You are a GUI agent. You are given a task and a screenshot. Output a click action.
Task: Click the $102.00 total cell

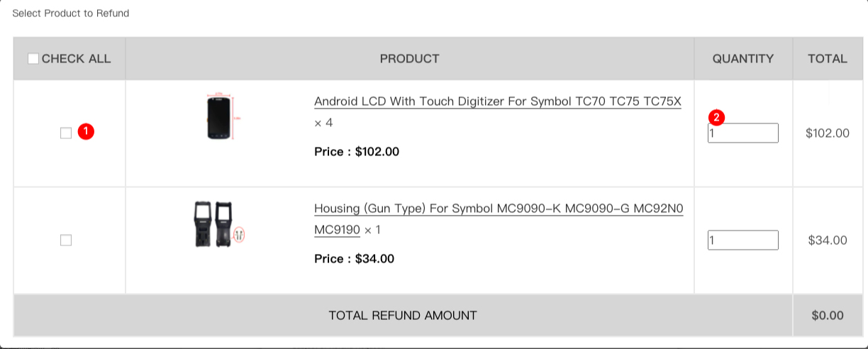click(827, 133)
